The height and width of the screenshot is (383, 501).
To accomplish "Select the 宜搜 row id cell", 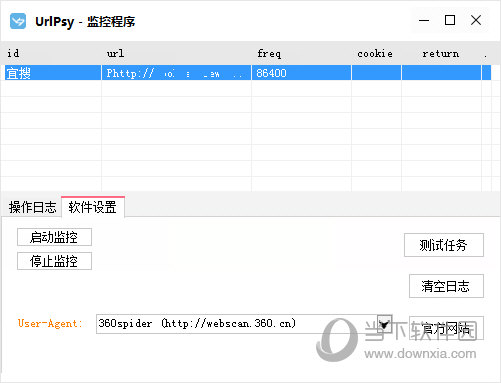I will 53,73.
